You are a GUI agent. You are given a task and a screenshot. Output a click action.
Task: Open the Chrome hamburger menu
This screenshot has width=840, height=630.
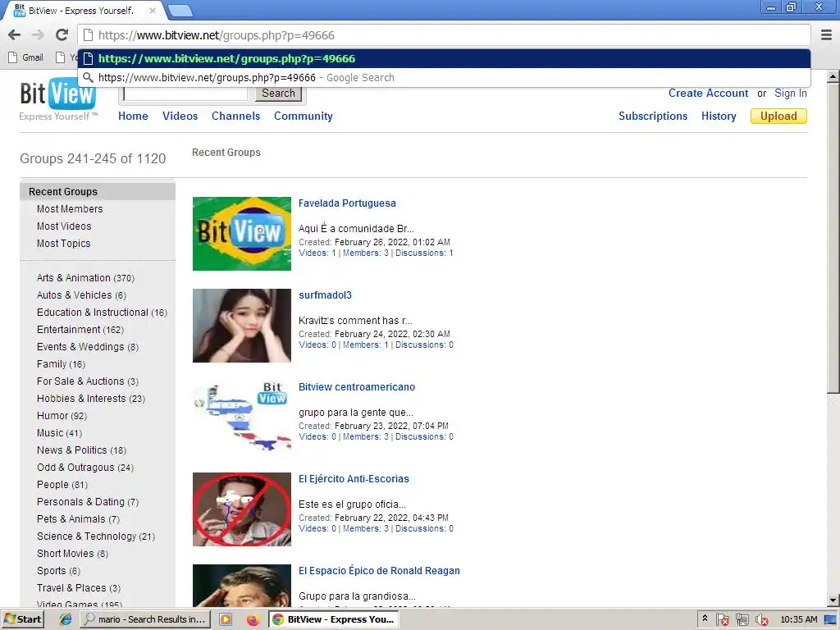click(x=827, y=35)
